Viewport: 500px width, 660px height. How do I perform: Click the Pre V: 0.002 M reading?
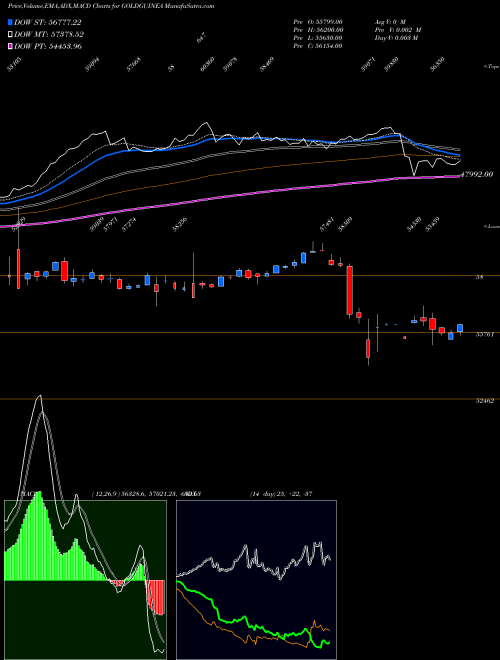(398, 30)
